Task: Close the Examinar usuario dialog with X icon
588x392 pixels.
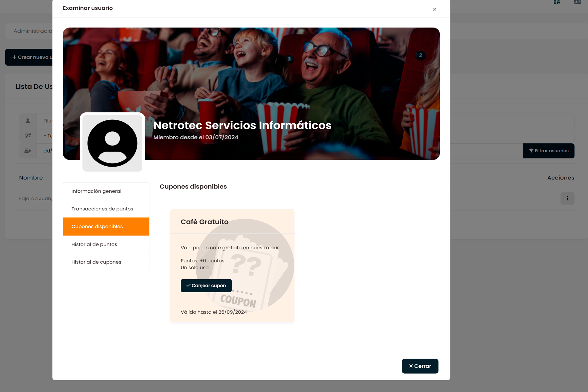Action: 434,9
